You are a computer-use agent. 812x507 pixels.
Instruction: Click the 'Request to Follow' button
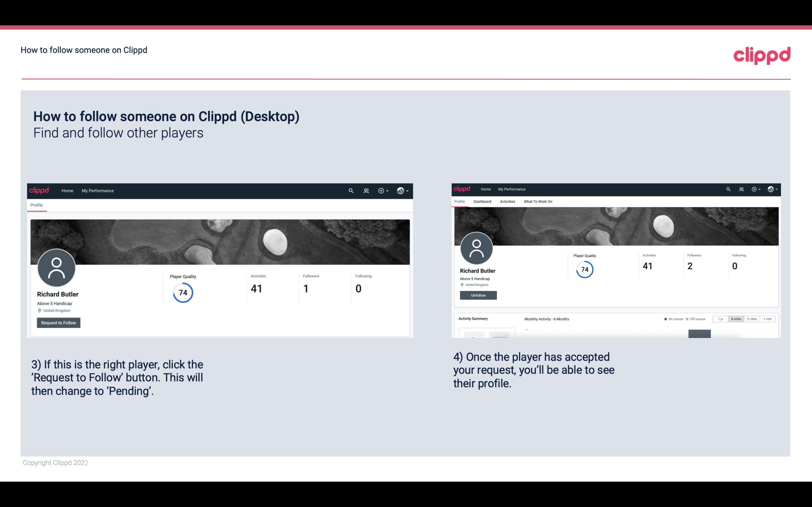click(58, 323)
